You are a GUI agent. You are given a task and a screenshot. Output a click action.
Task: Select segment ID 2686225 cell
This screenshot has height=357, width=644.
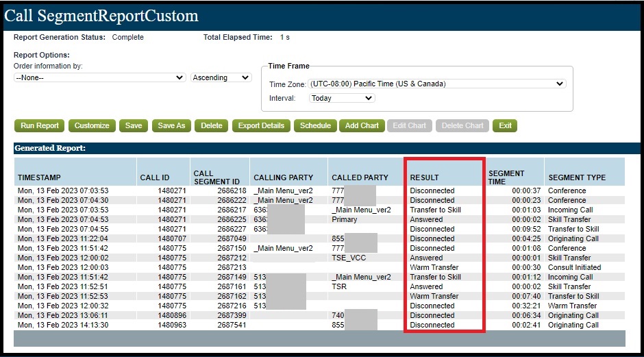tap(232, 219)
